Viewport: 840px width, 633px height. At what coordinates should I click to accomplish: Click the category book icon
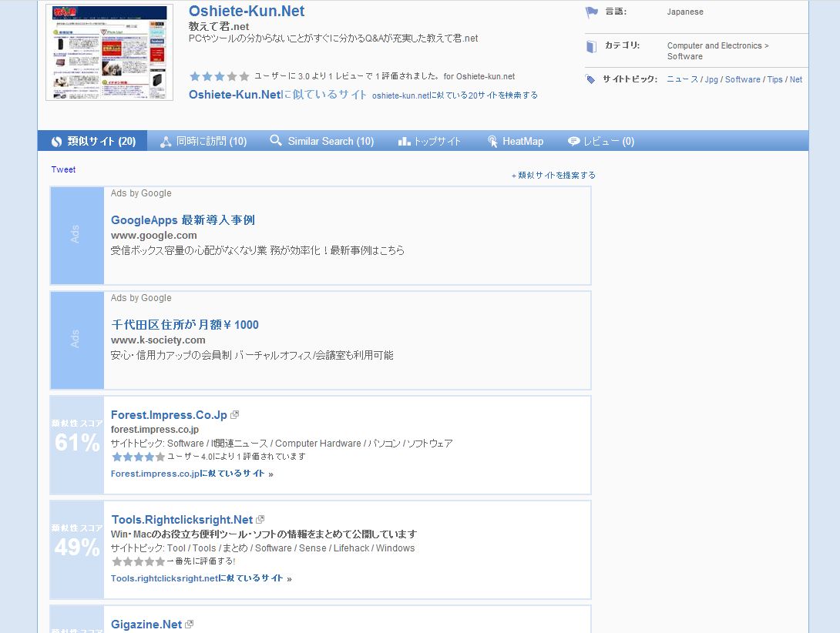591,47
